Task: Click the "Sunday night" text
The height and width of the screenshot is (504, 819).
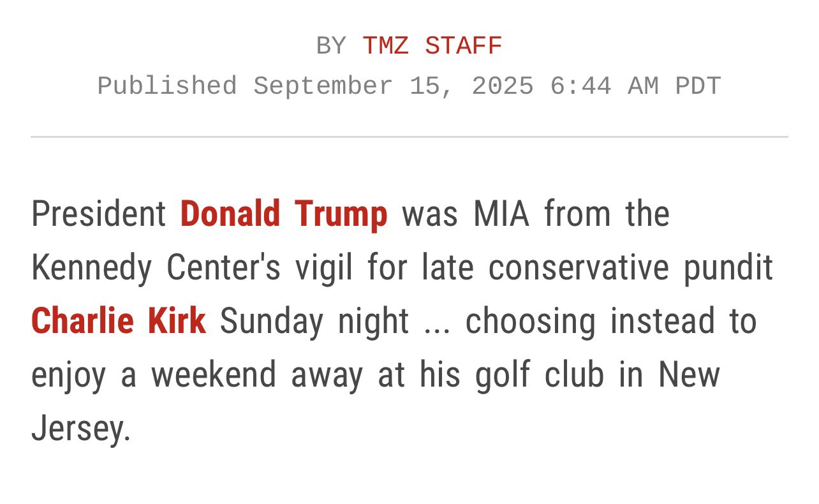Action: tap(314, 322)
